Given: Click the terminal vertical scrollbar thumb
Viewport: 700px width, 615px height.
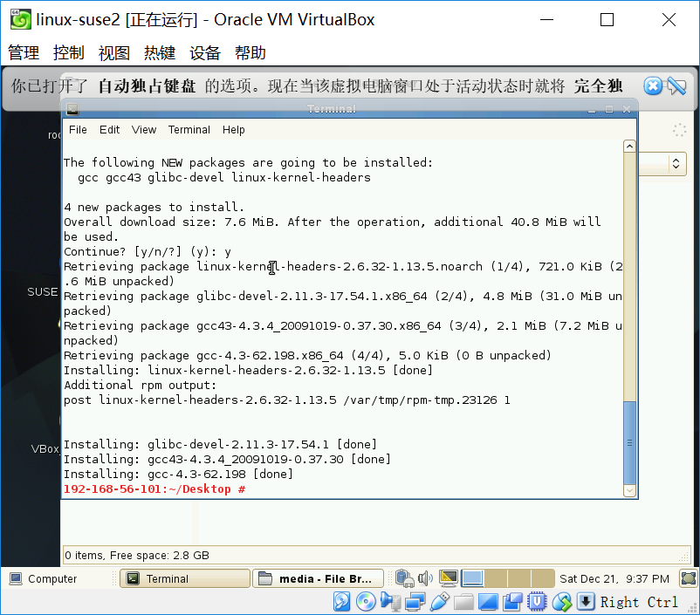Looking at the screenshot, I should point(629,443).
